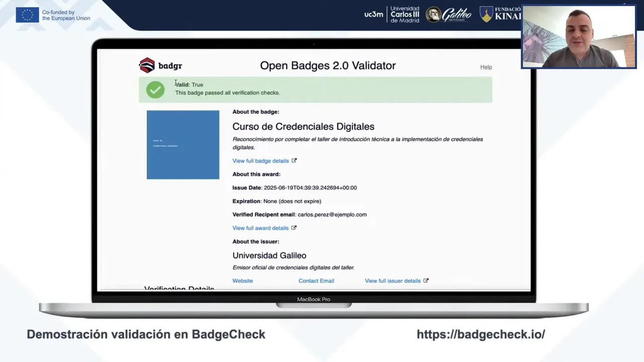
Task: Select the issue date value 2025-06-19
Action: pyautogui.click(x=310, y=188)
